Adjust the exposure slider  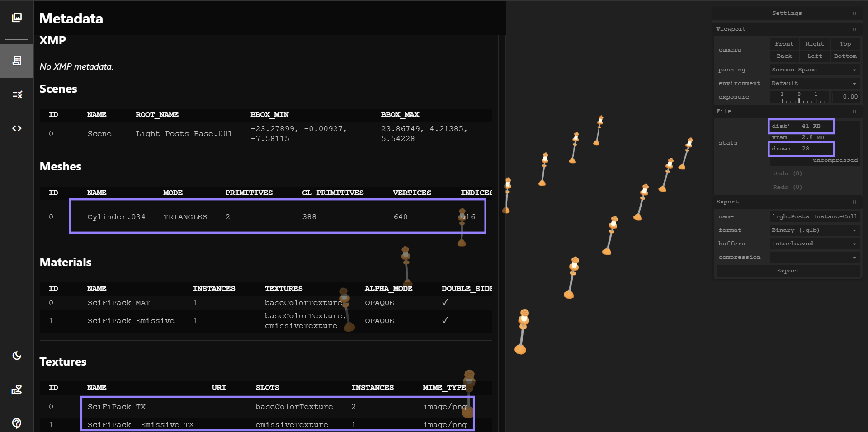click(799, 97)
